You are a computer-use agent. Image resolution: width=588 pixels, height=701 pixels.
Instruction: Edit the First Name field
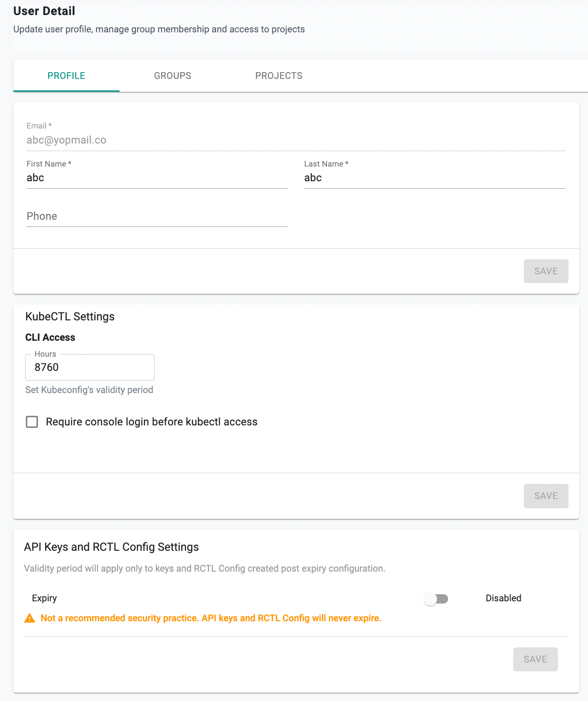[157, 178]
